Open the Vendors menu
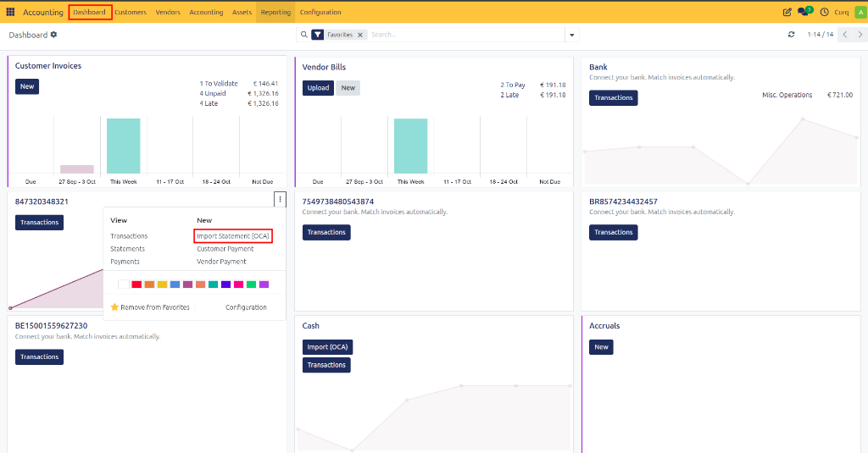Image resolution: width=868 pixels, height=453 pixels. click(168, 12)
